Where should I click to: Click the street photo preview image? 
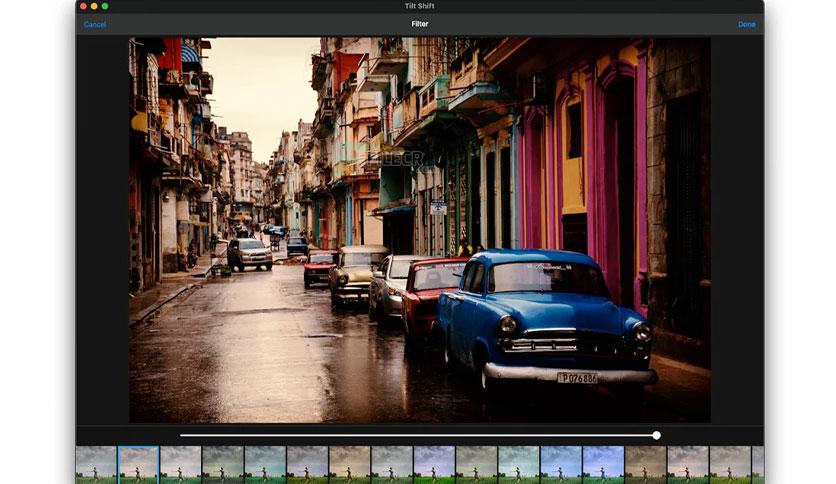[420, 230]
